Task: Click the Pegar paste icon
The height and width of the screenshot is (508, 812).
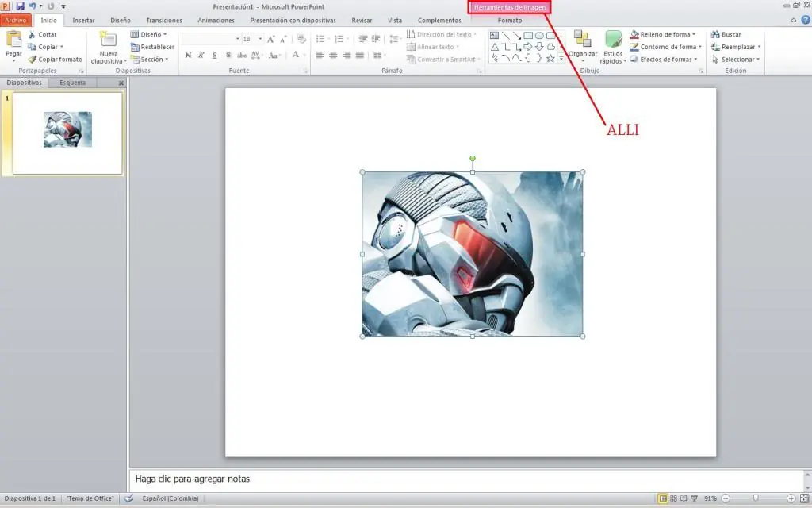Action: (x=13, y=39)
